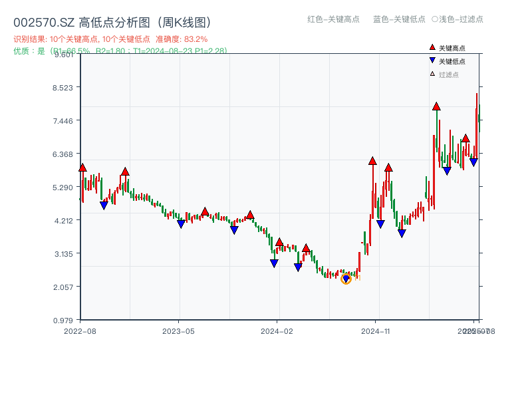Select the red high marker near 2024-11
The height and width of the screenshot is (399, 532).
(x=372, y=160)
